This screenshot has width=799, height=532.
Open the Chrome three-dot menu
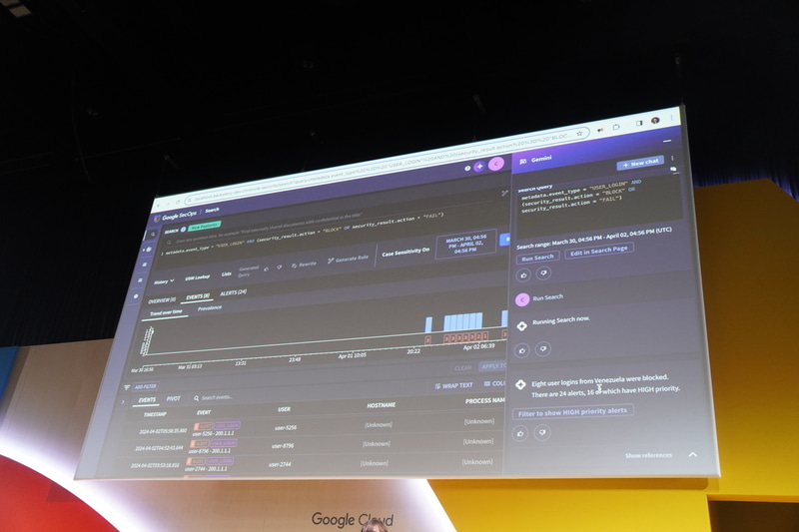pyautogui.click(x=672, y=118)
